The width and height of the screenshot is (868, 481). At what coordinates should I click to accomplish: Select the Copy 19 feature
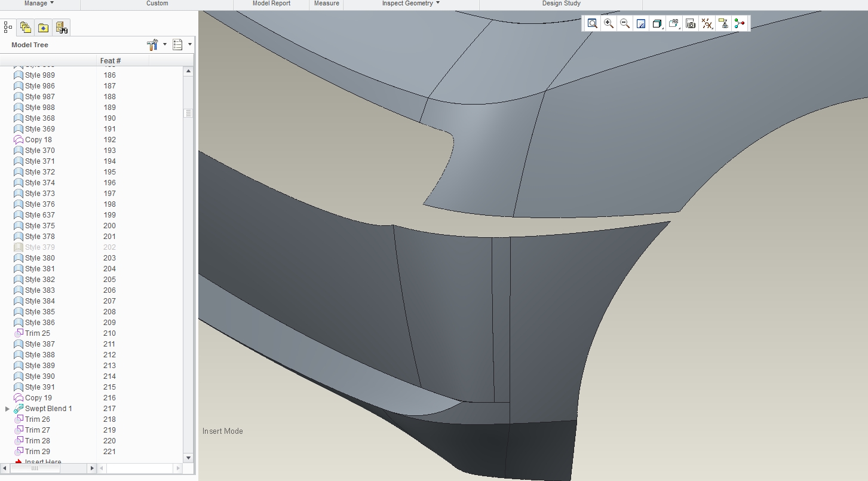click(38, 398)
